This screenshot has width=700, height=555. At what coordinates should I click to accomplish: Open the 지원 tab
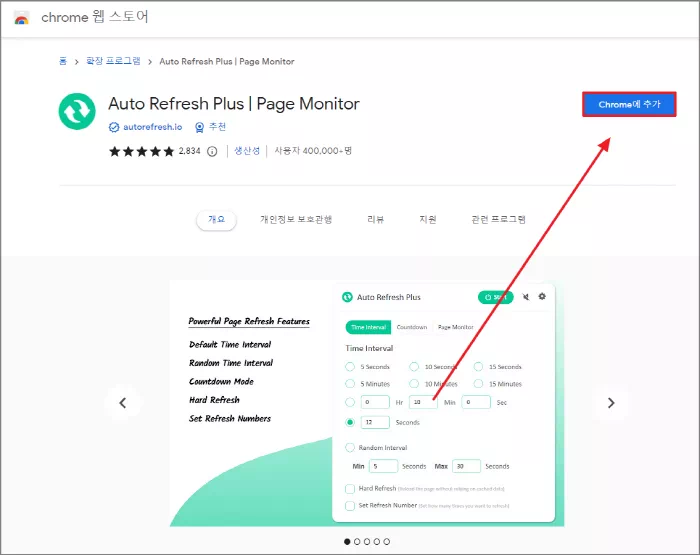pos(427,219)
